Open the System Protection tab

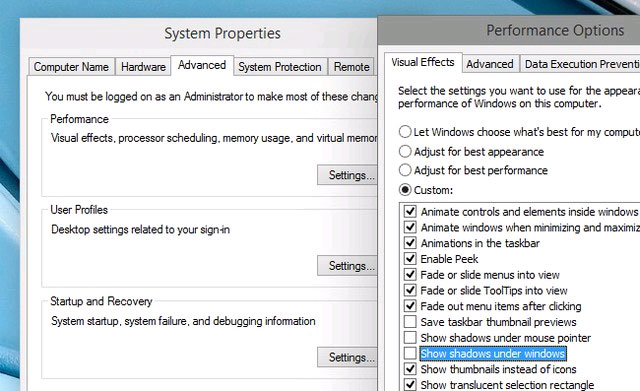tap(280, 67)
